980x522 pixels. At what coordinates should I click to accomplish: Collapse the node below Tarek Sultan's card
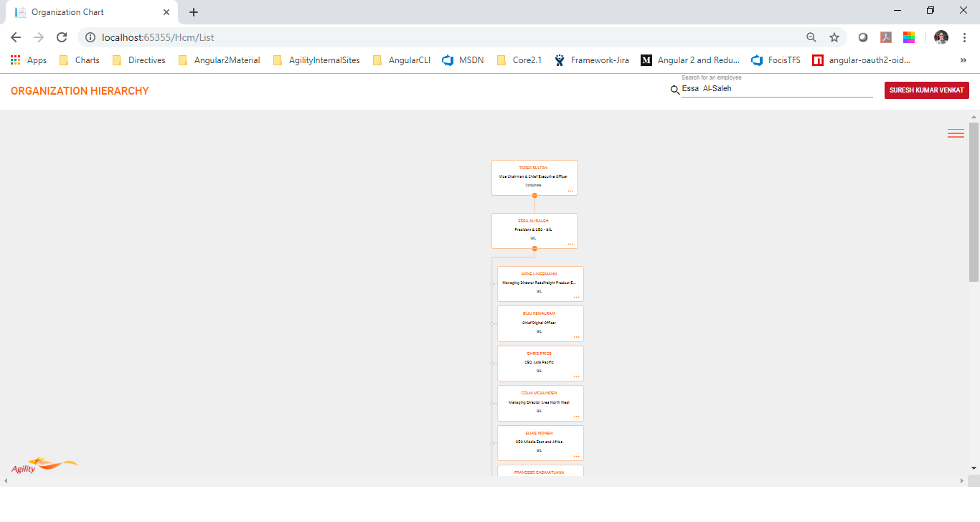click(x=534, y=194)
